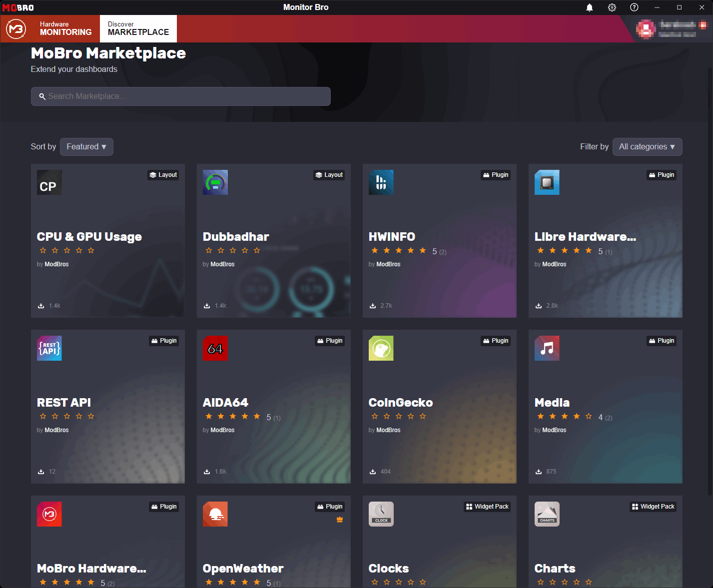713x588 pixels.
Task: Open the Libre Hardware plugin title
Action: coord(585,237)
